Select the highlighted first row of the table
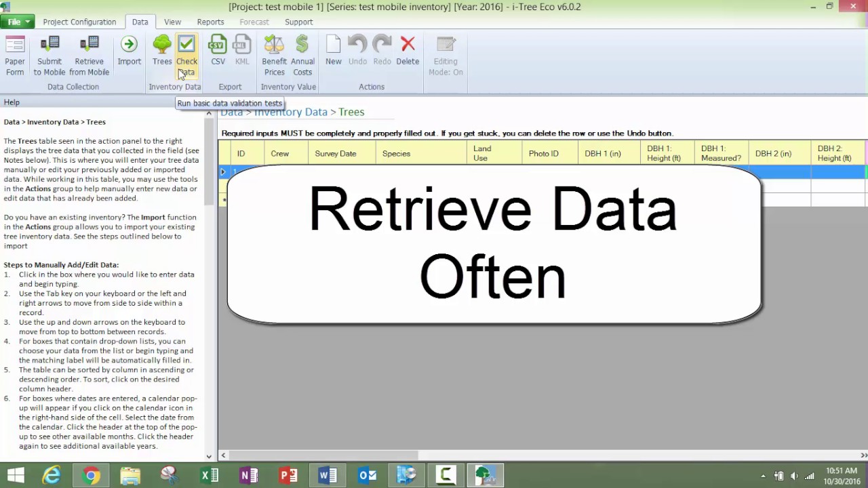868x488 pixels. click(x=224, y=171)
